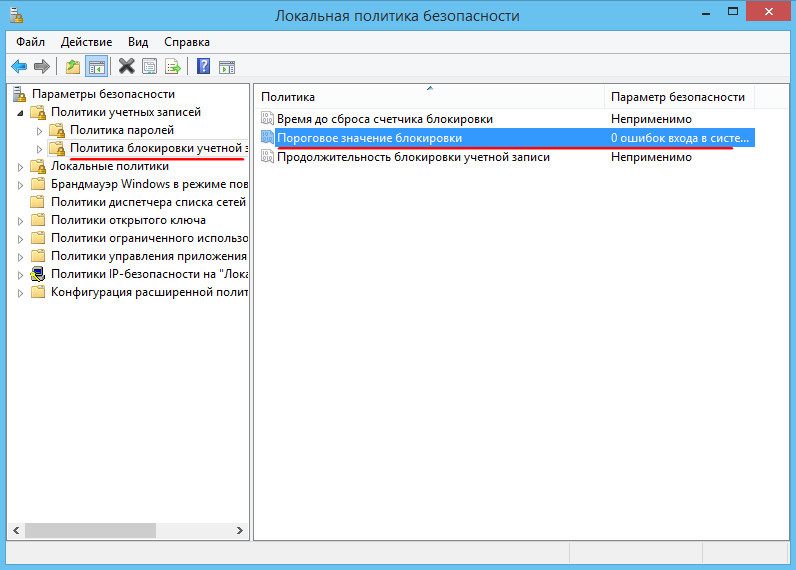The height and width of the screenshot is (570, 796).
Task: Click the 0 ошибок входа value cell
Action: [x=680, y=138]
